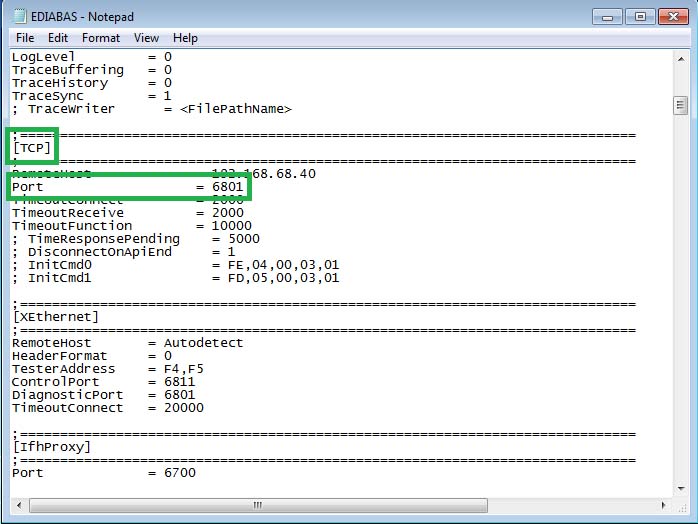Click the ControlPort line
Viewport: 698px width, 524px height.
click(104, 382)
